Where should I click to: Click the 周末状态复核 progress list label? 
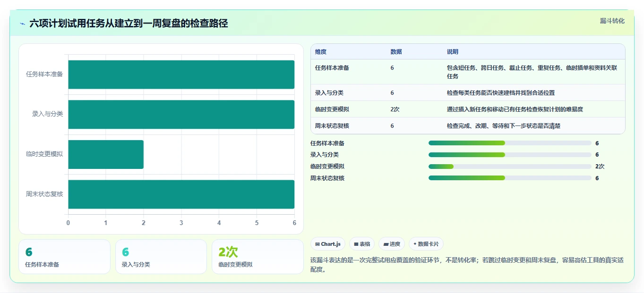click(x=327, y=178)
